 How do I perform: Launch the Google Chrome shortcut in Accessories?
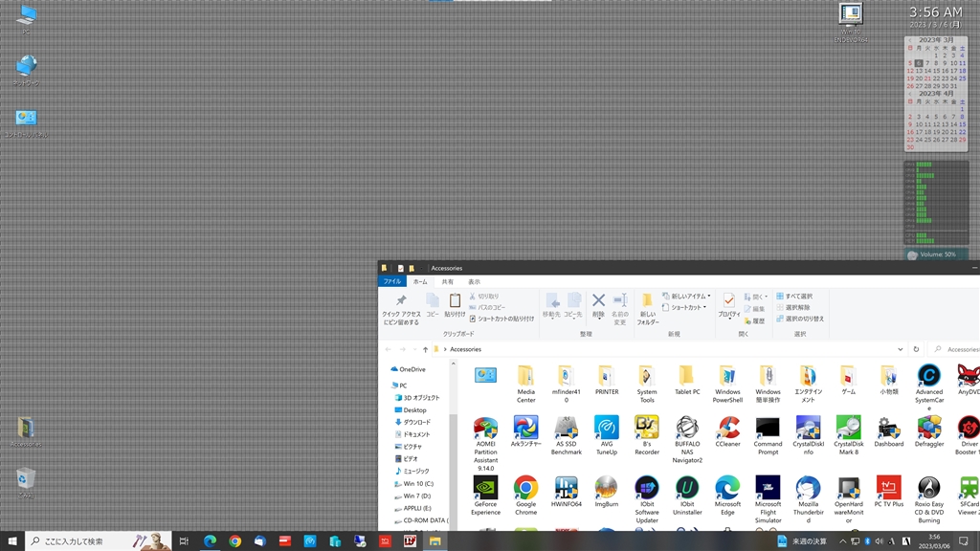coord(525,488)
